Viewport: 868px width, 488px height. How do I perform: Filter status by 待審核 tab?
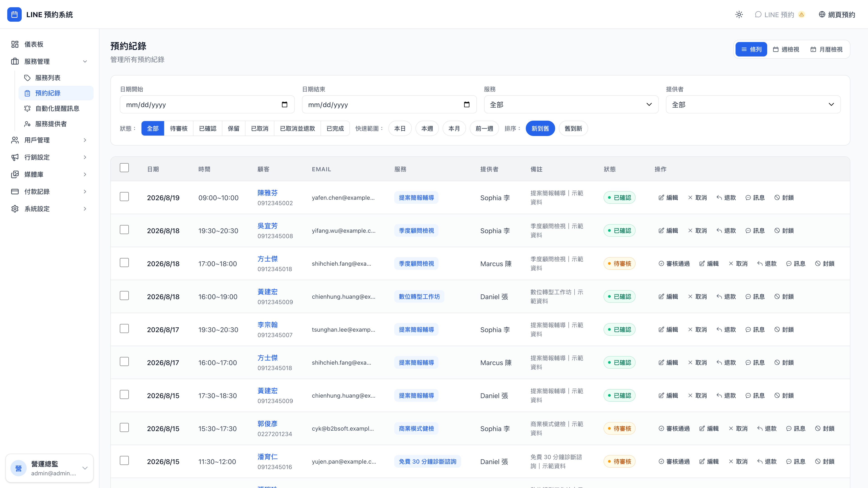(x=179, y=128)
